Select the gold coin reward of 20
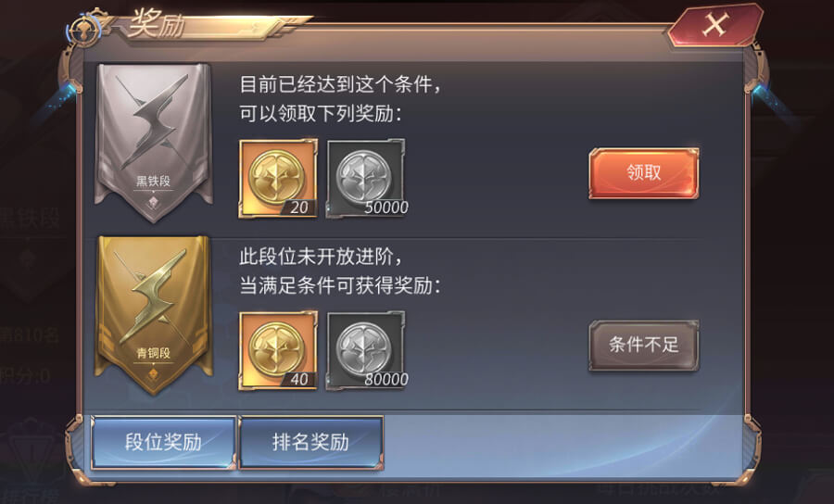Image resolution: width=834 pixels, height=504 pixels. tap(278, 179)
